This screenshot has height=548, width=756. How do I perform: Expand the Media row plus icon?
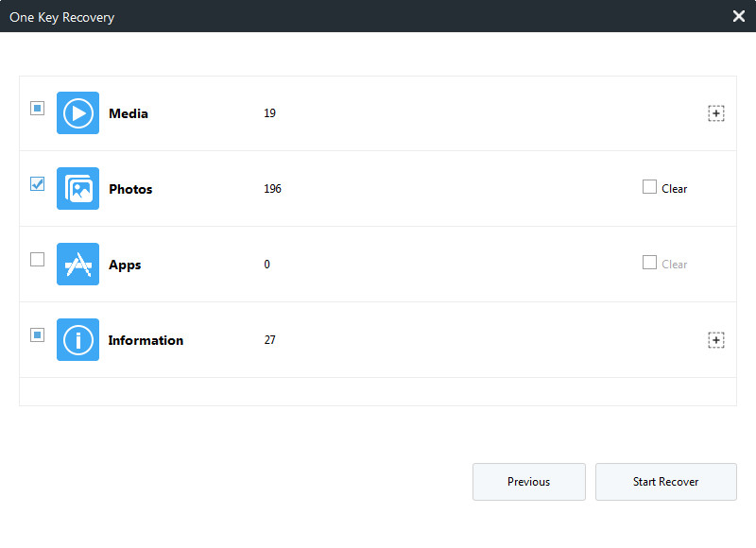716,113
